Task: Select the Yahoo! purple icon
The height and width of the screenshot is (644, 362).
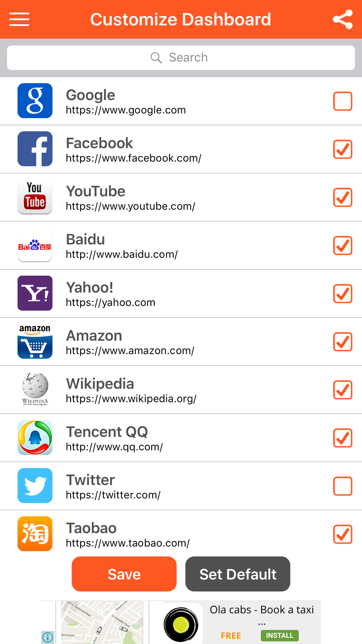Action: pyautogui.click(x=35, y=293)
